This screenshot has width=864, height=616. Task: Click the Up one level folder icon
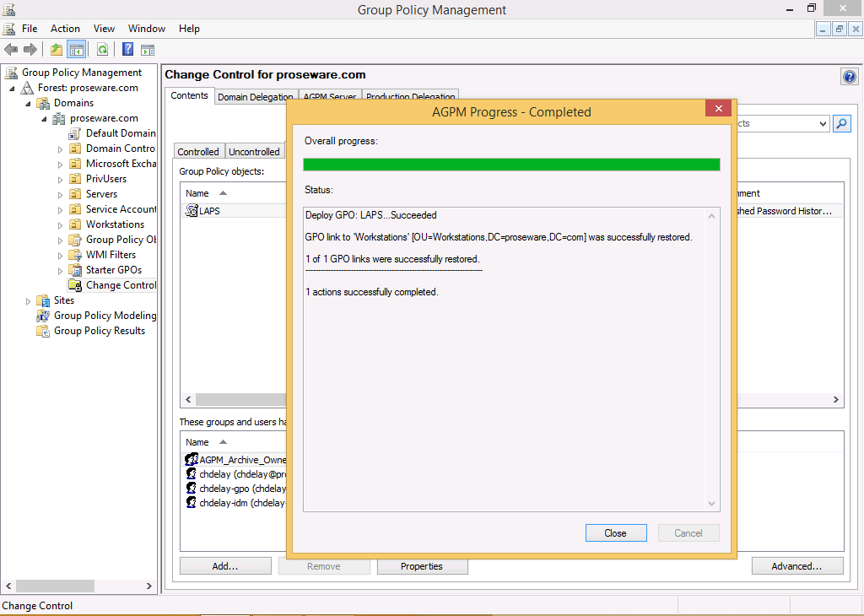click(x=57, y=50)
